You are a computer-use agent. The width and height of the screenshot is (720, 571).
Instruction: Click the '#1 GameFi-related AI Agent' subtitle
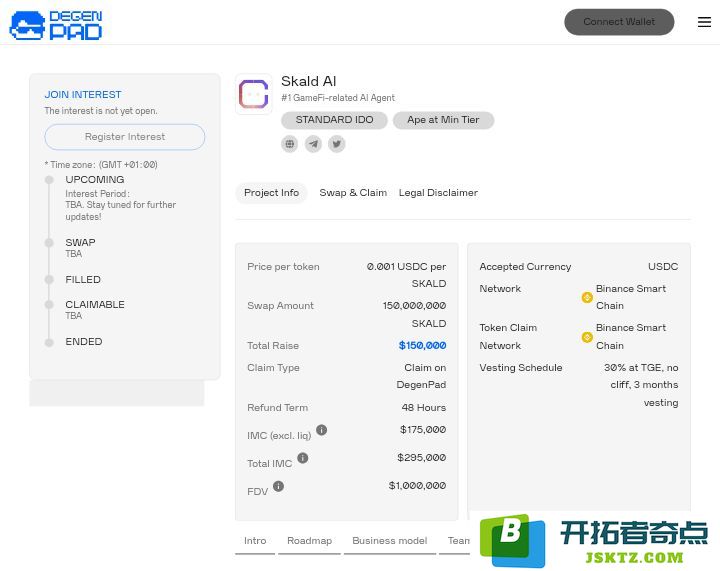pos(338,98)
